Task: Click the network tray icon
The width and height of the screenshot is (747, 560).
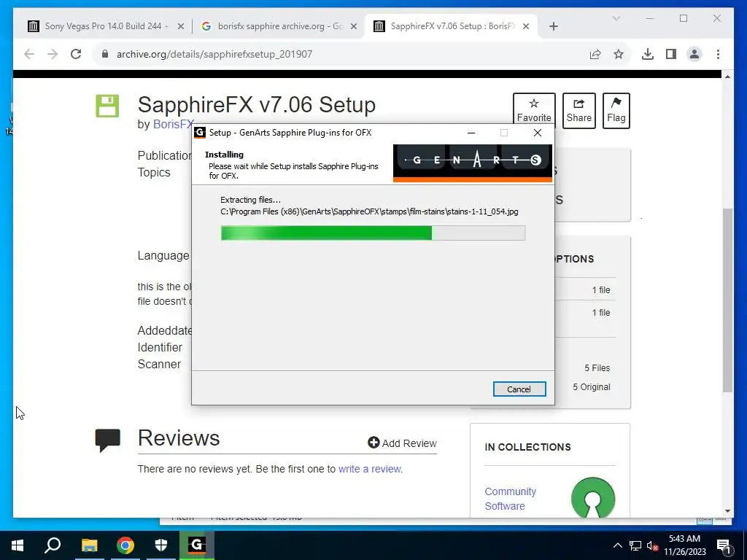Action: click(x=635, y=545)
